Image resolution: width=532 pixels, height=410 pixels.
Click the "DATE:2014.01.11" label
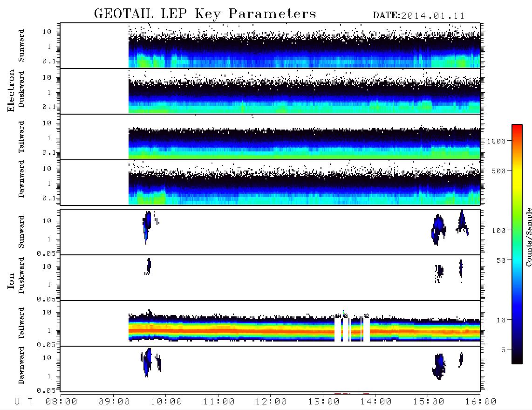[x=419, y=16]
